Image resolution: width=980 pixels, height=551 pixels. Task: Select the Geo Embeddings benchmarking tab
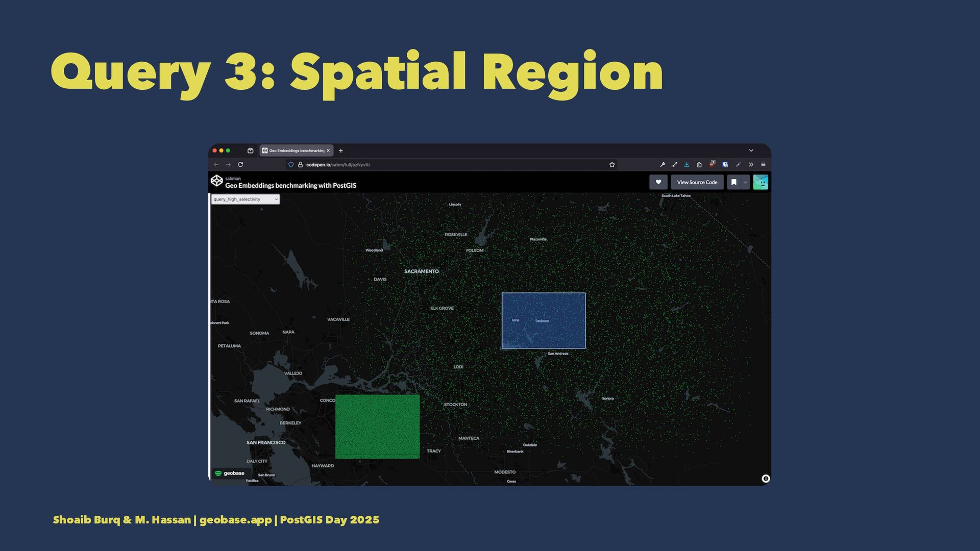click(x=296, y=151)
